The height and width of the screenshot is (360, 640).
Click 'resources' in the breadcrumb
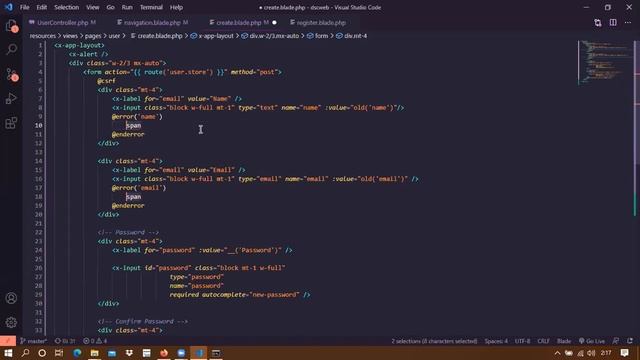(42, 36)
